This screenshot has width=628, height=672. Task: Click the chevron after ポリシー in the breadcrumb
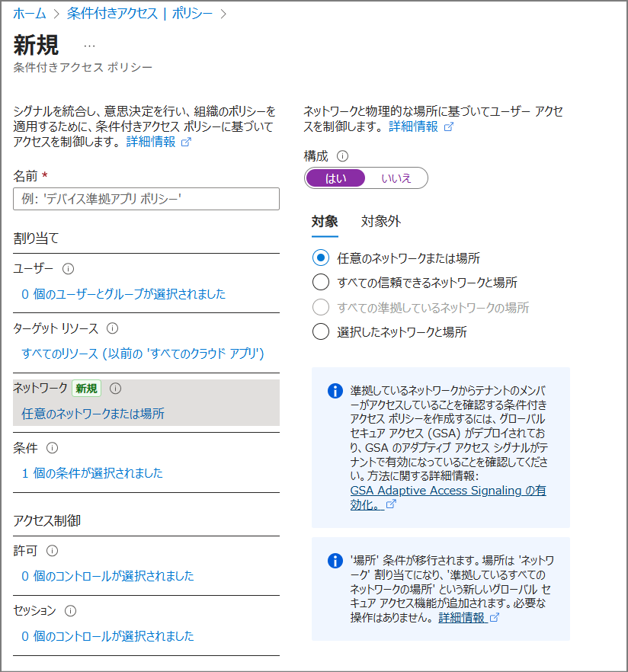[223, 14]
